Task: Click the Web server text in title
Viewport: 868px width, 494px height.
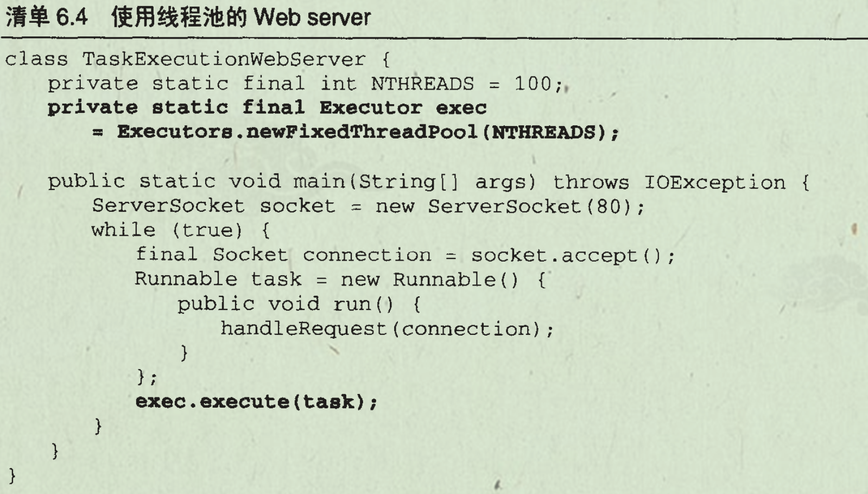Action: pyautogui.click(x=312, y=17)
